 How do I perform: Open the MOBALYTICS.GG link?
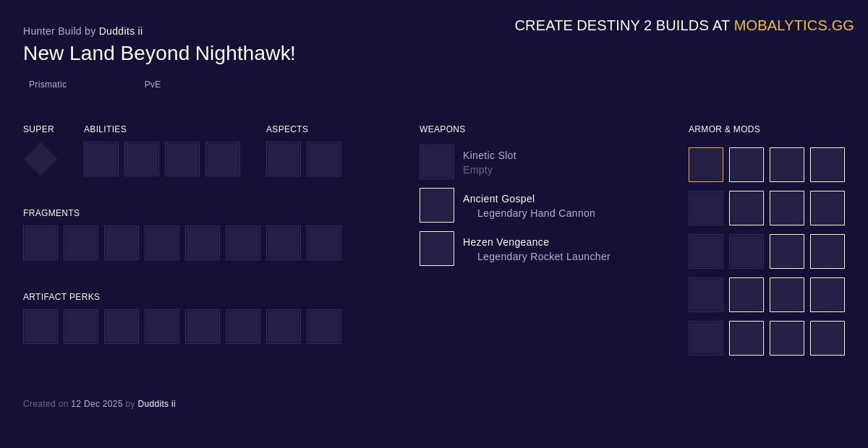793,25
